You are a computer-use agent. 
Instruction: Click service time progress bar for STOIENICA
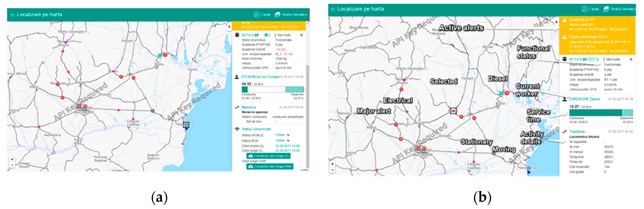tap(272, 90)
